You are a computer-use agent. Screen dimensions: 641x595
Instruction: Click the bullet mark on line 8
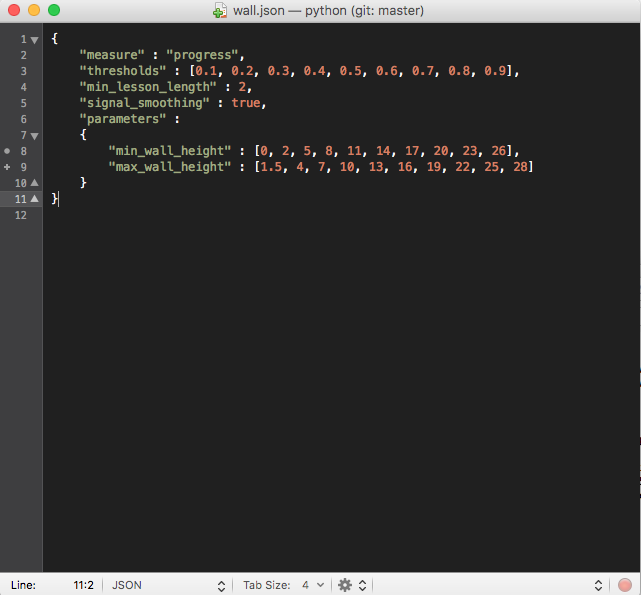coord(7,151)
